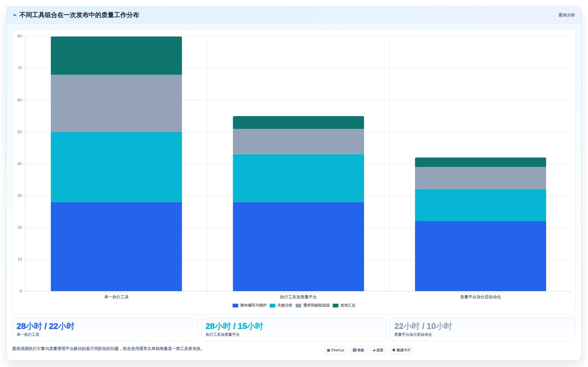The width and height of the screenshot is (588, 367).
Task: Click the footnote text starting with 图表强调执行引擎
Action: point(108,349)
